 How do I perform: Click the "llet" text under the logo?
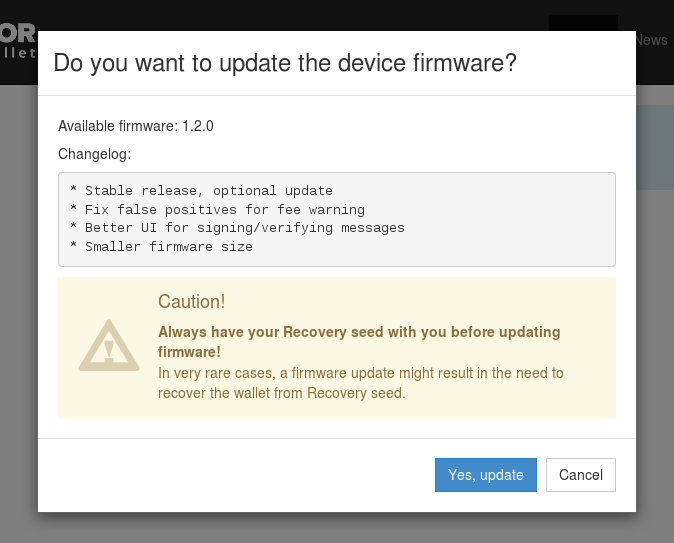[x=18, y=53]
